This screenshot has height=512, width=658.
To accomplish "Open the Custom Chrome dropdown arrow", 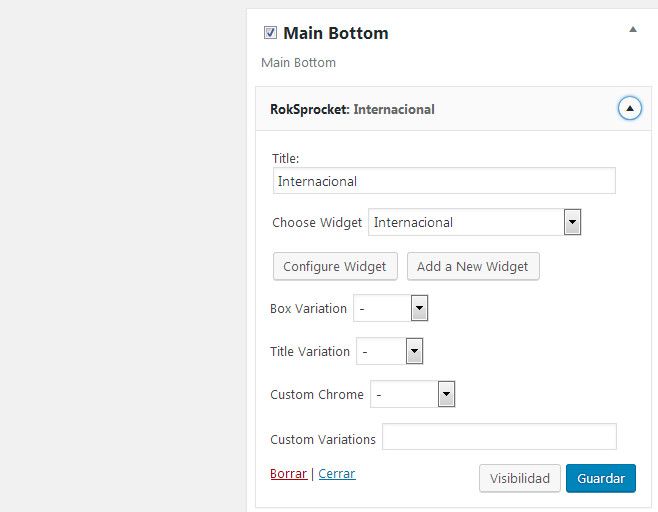I will coord(446,394).
